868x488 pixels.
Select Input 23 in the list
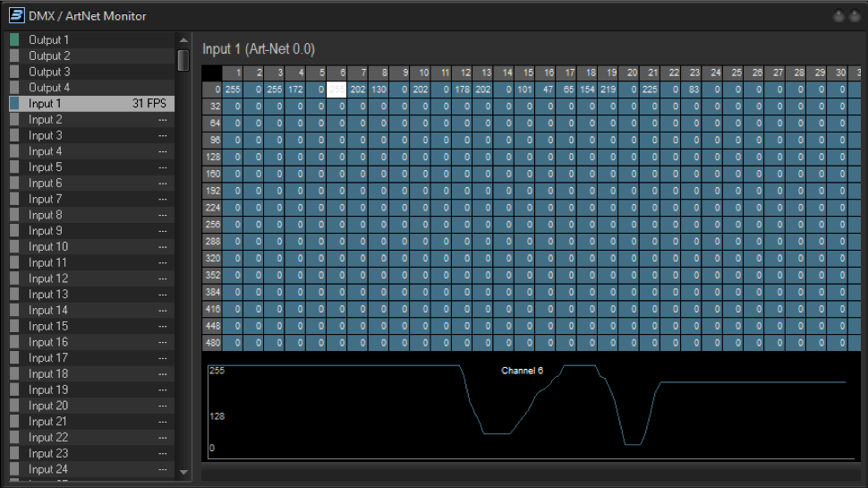click(92, 454)
